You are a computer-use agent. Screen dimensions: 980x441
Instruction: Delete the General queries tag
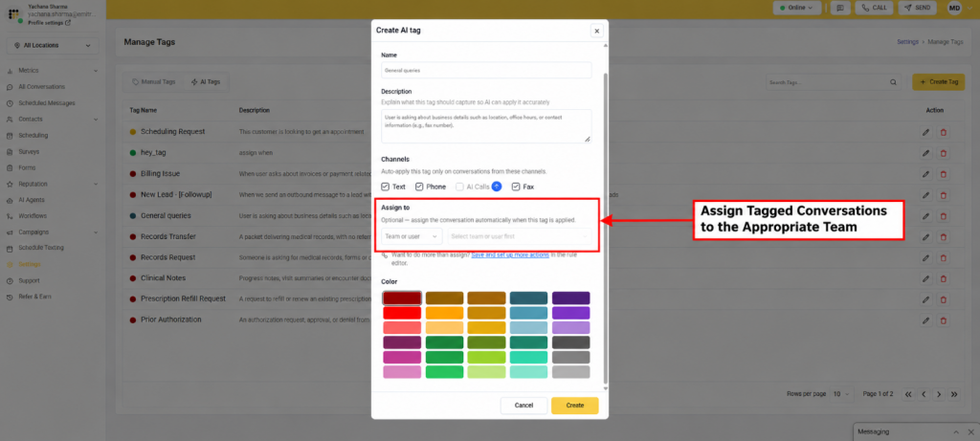(x=943, y=216)
